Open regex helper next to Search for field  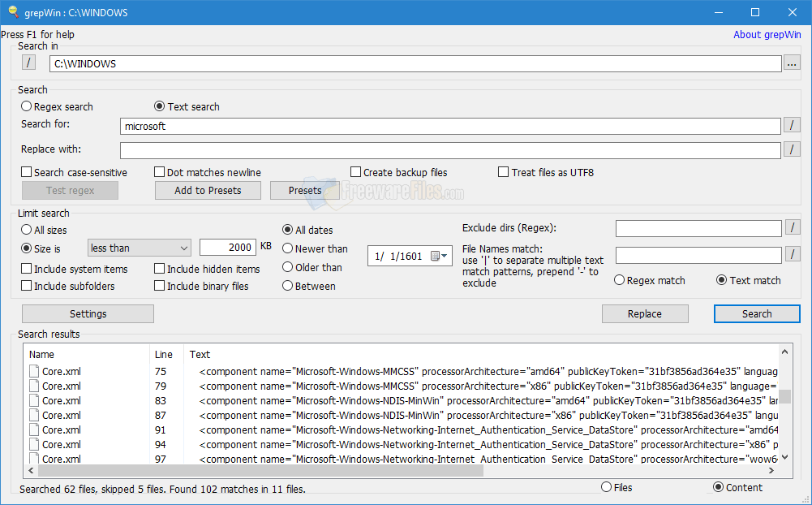click(793, 126)
